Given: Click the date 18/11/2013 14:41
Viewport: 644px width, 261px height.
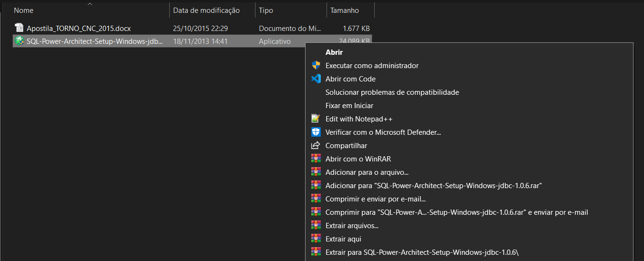Looking at the screenshot, I should 200,41.
